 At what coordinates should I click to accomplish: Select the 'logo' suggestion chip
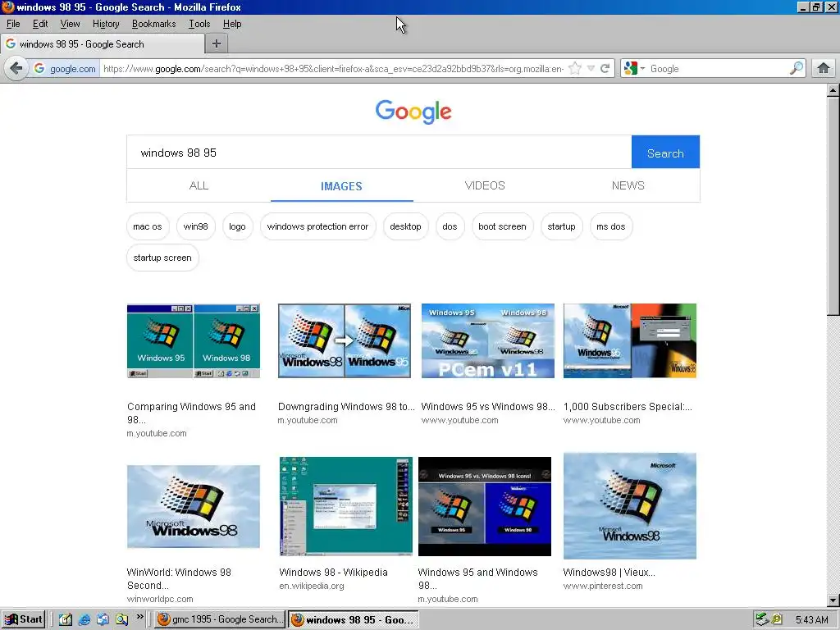click(x=237, y=226)
